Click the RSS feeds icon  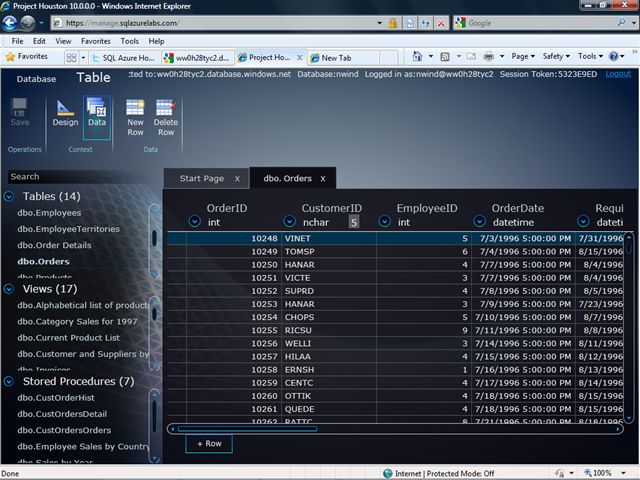445,57
